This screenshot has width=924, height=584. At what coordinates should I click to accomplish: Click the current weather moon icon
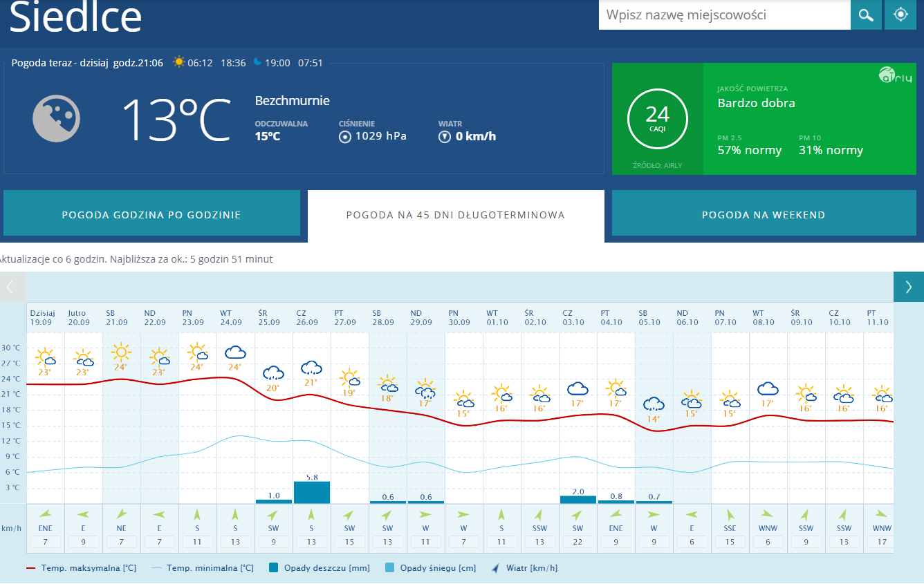(x=57, y=119)
